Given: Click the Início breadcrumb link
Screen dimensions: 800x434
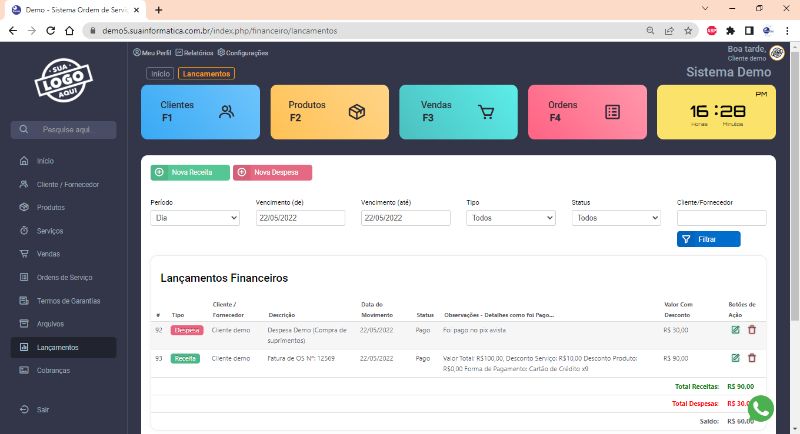Looking at the screenshot, I should tap(160, 73).
